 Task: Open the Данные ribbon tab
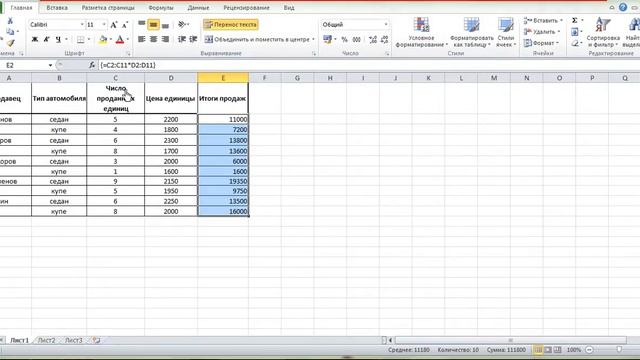pos(198,8)
